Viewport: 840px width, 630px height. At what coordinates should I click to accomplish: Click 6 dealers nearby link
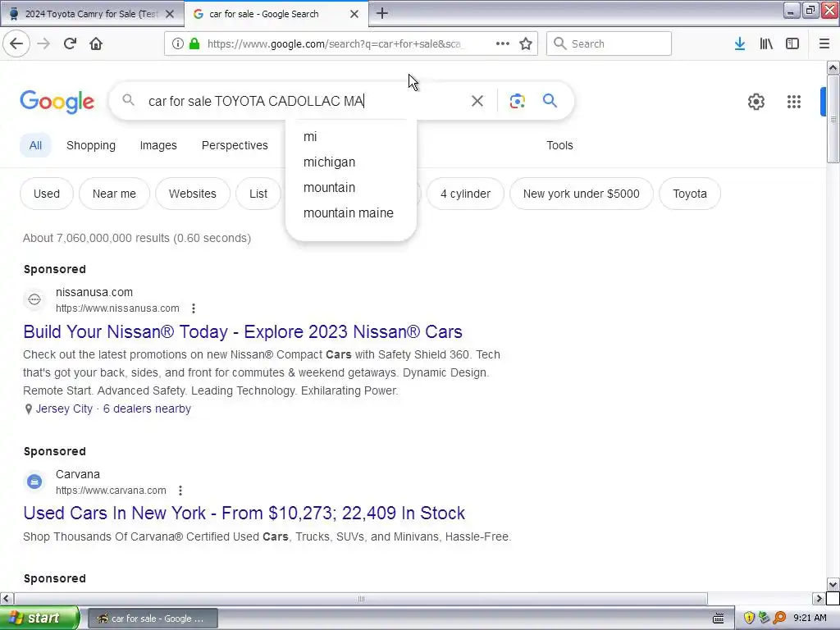(x=147, y=409)
